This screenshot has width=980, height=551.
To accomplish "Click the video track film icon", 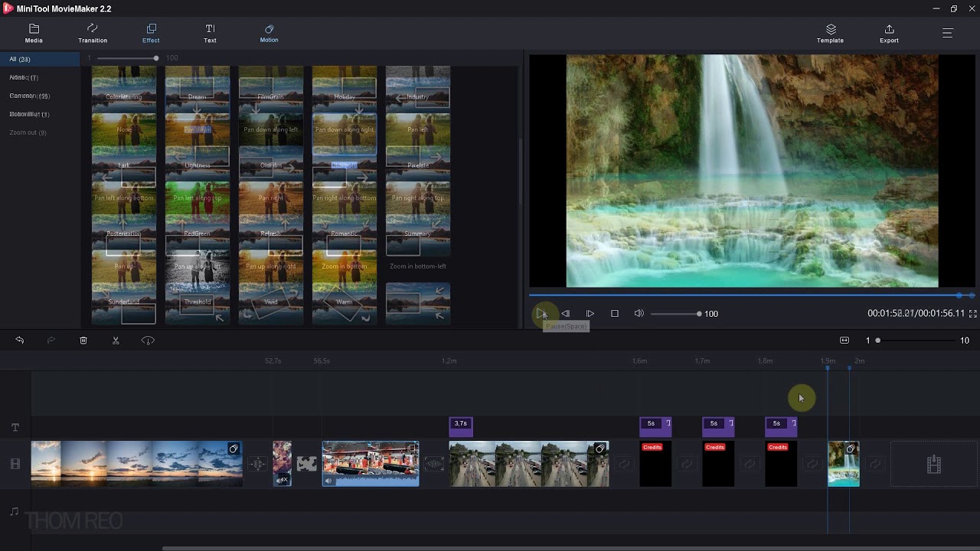I will pyautogui.click(x=15, y=464).
